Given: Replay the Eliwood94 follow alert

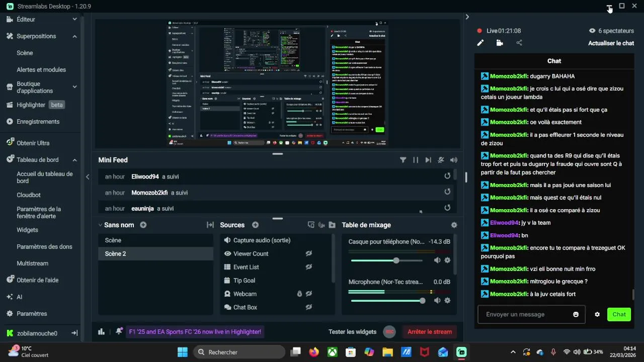Looking at the screenshot, I should (x=447, y=176).
